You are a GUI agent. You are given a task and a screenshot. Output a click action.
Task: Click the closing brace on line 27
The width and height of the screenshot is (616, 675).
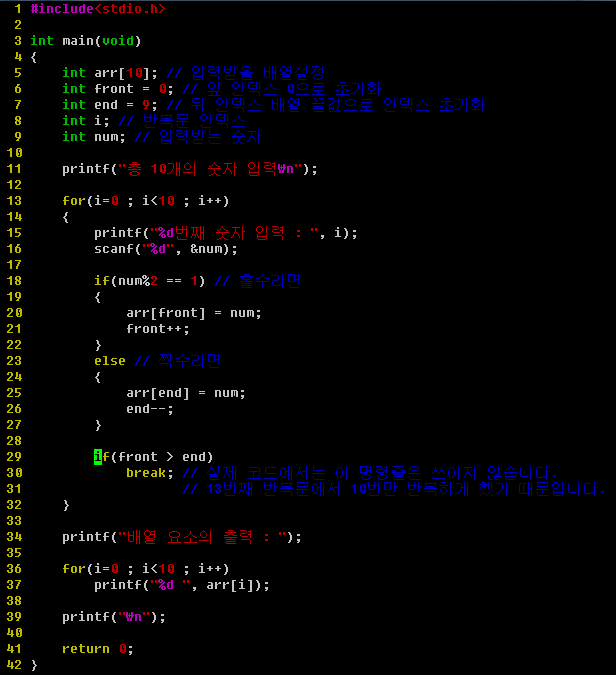(98, 425)
